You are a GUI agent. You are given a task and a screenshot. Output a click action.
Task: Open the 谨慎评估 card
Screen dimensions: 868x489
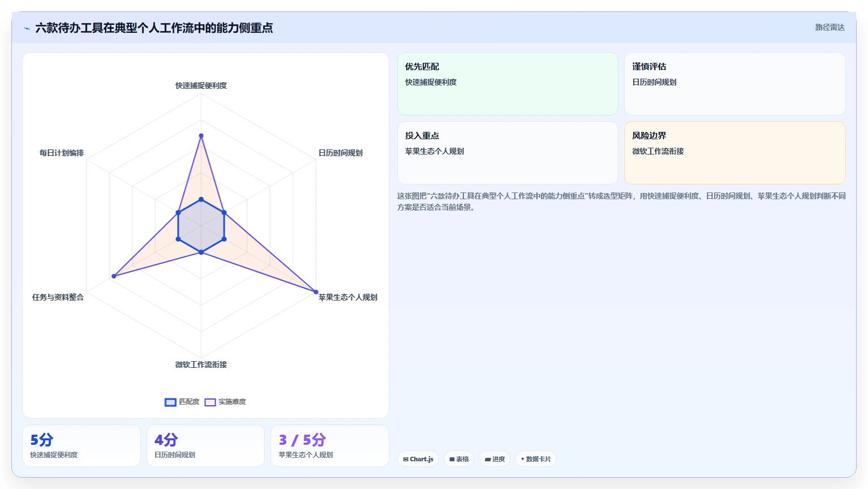tap(735, 84)
